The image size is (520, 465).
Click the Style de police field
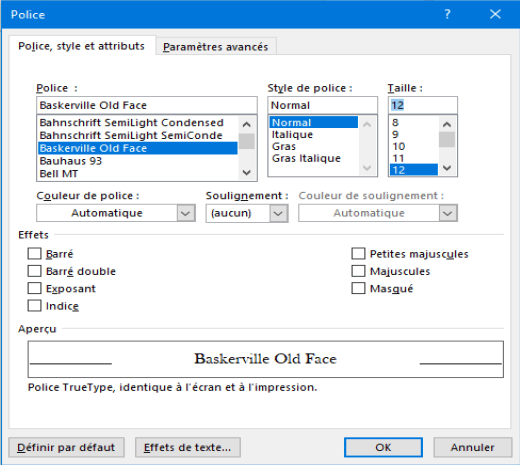pyautogui.click(x=322, y=105)
